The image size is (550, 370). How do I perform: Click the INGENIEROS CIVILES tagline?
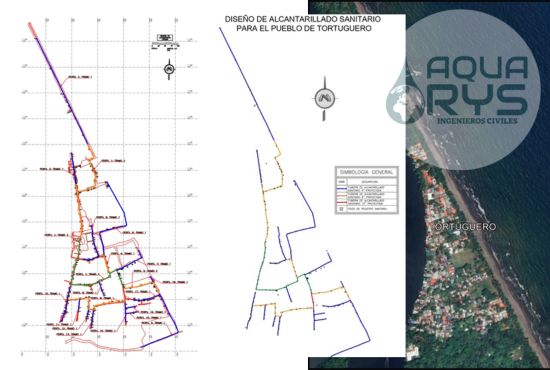(x=477, y=121)
